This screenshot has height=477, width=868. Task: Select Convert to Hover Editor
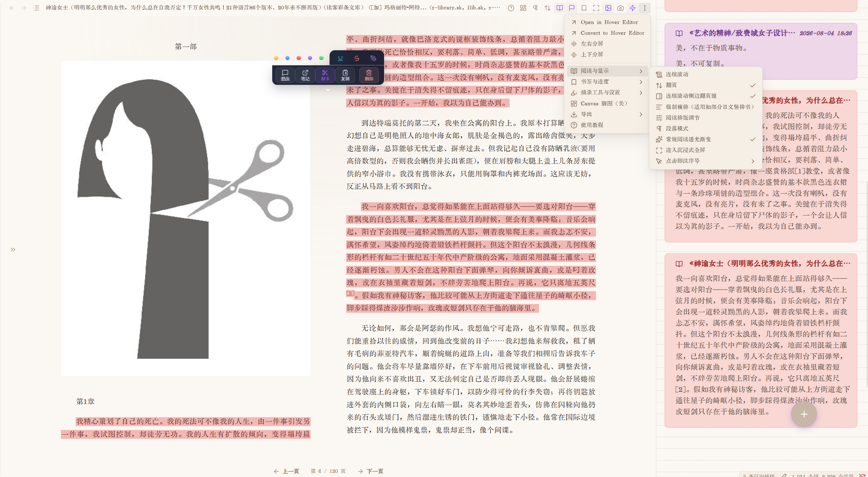(607, 33)
